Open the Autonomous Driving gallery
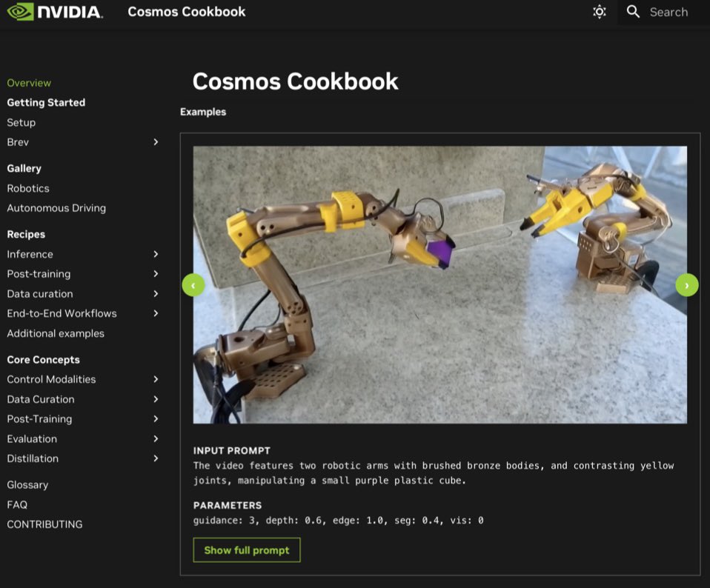 [x=56, y=208]
